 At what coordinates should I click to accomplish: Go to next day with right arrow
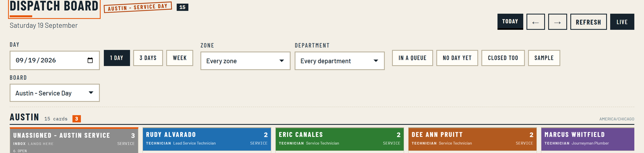[557, 22]
